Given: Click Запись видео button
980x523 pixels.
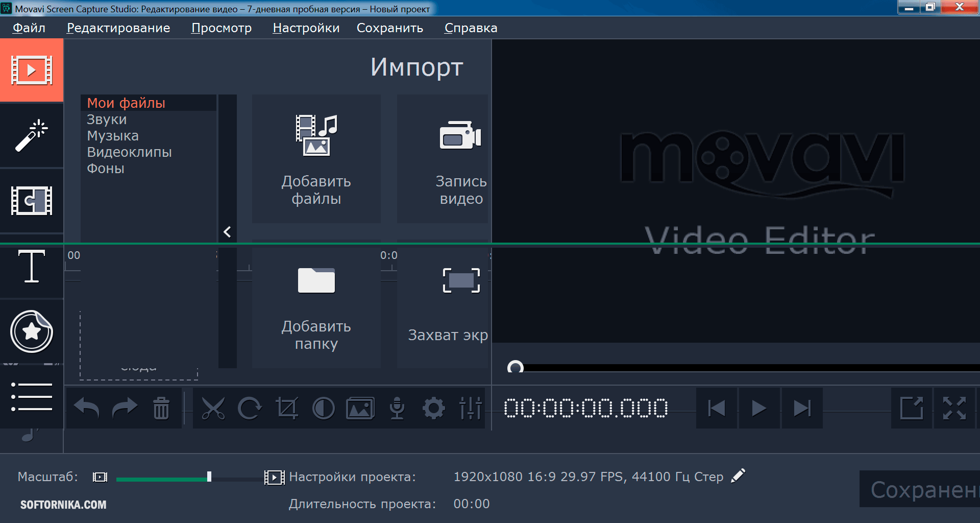Looking at the screenshot, I should [x=443, y=159].
